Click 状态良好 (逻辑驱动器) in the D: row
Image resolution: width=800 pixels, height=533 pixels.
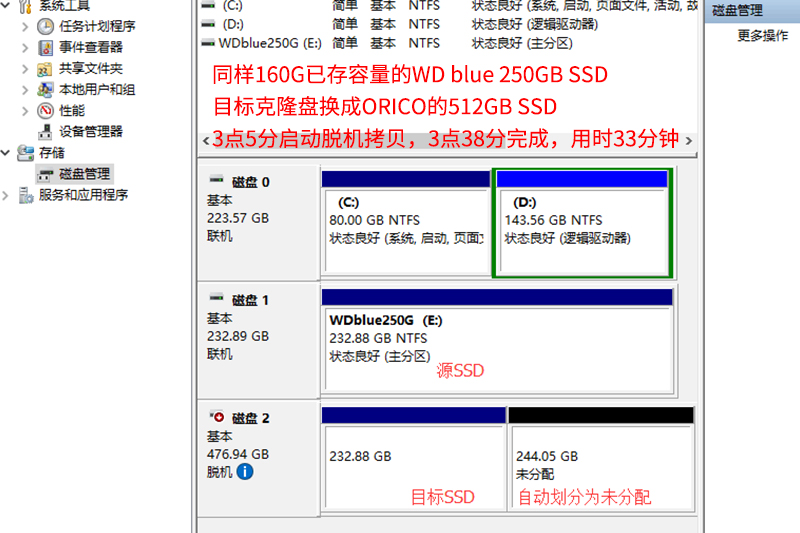(x=535, y=24)
